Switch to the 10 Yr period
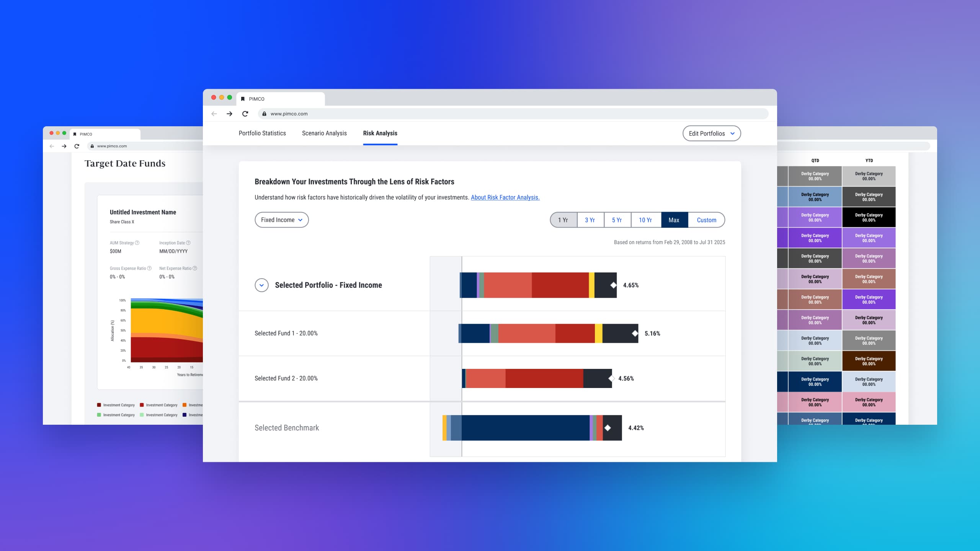The image size is (980, 551). pyautogui.click(x=645, y=220)
